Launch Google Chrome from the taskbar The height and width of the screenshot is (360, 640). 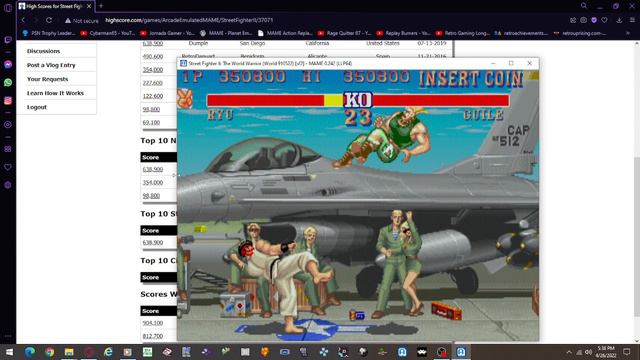pyautogui.click(x=49, y=352)
